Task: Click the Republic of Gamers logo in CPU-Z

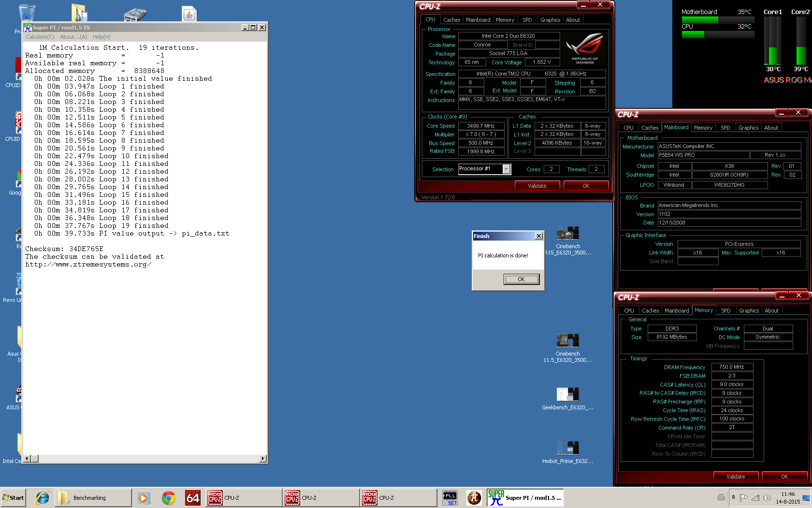Action: tap(584, 48)
